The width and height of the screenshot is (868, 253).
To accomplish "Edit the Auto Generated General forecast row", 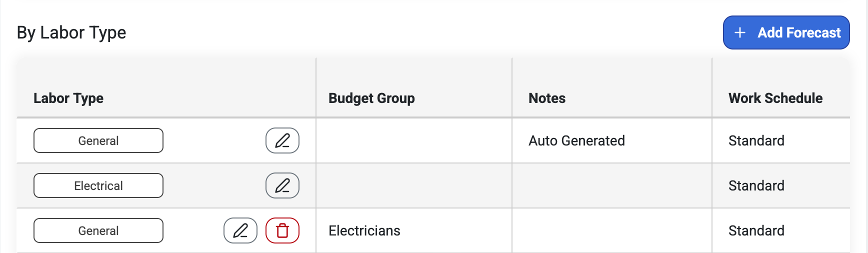I will 282,140.
